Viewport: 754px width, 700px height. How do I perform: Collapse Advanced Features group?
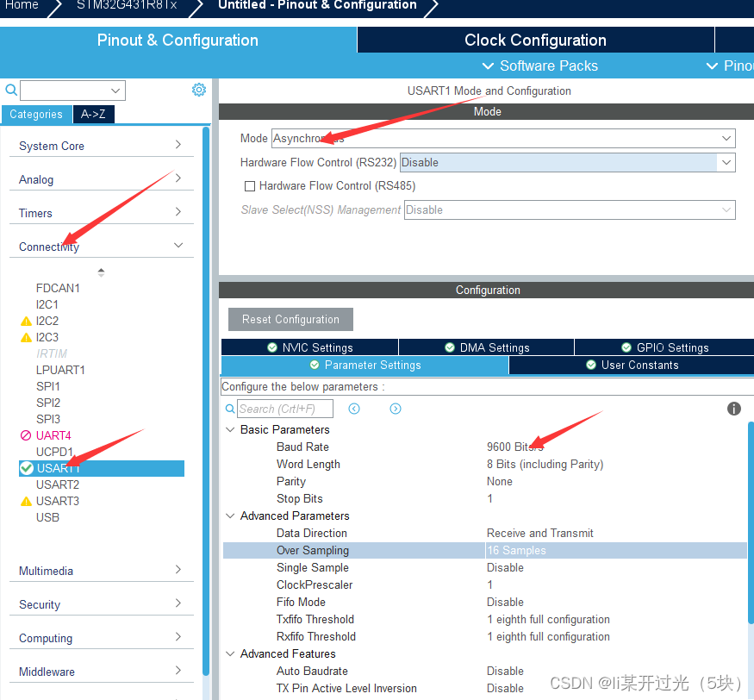tap(230, 653)
